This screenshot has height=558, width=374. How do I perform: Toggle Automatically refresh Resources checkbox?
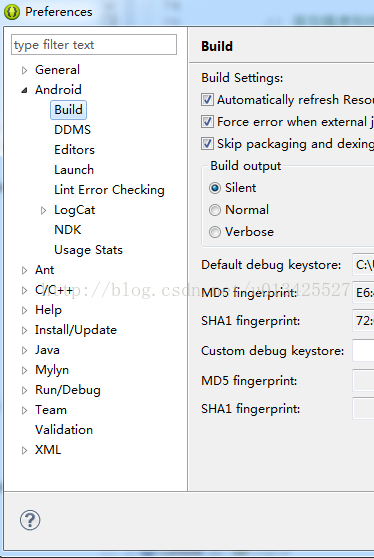click(207, 100)
